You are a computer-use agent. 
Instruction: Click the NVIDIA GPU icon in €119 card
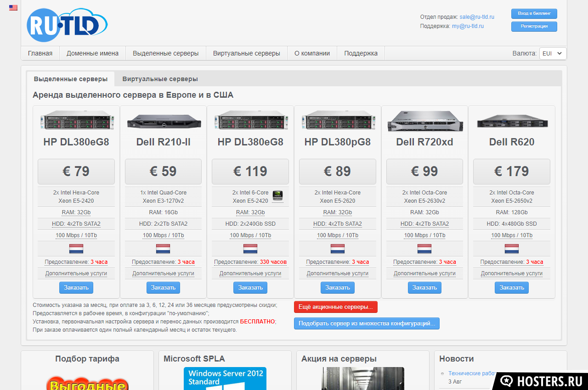click(x=277, y=196)
